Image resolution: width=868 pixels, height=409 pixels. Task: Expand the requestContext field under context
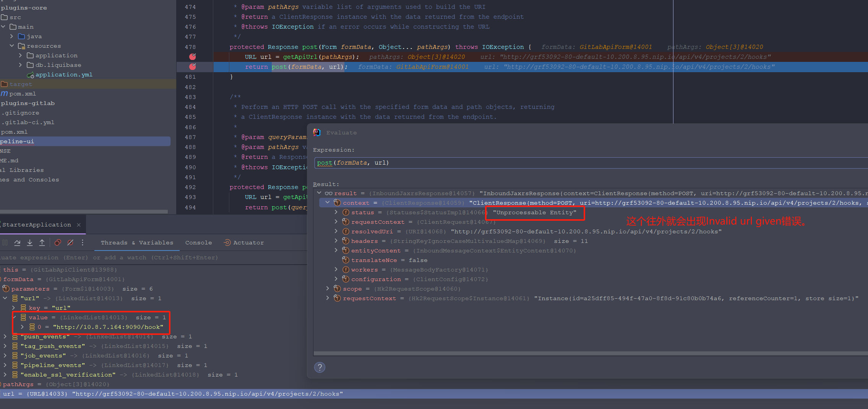point(336,222)
